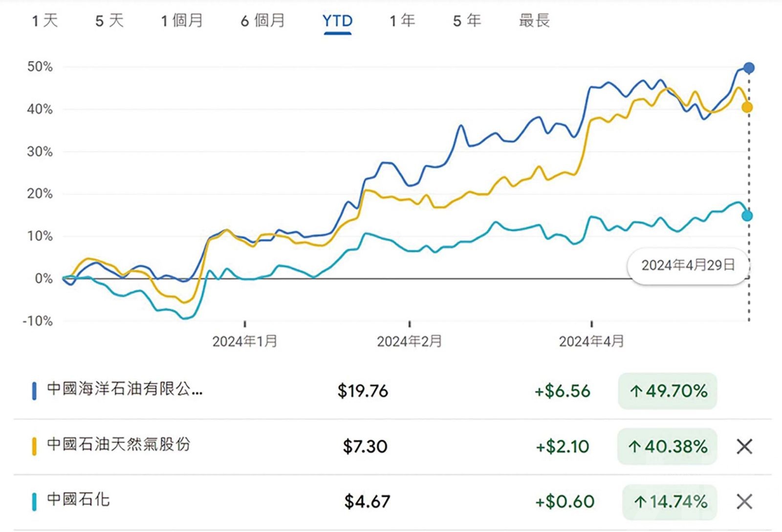Click the teal Sinopec line end dot
This screenshot has width=782, height=532.
747,215
